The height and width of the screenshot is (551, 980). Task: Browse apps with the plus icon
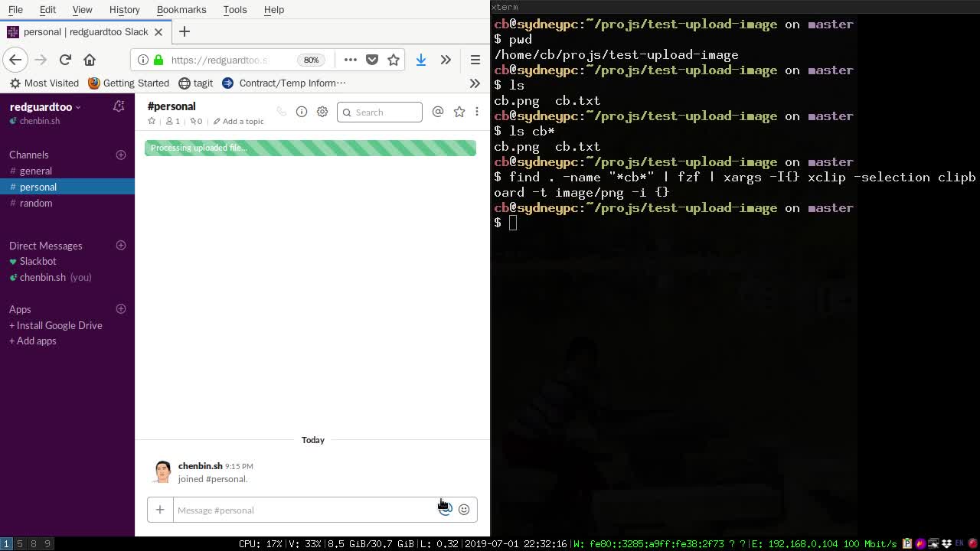(121, 309)
